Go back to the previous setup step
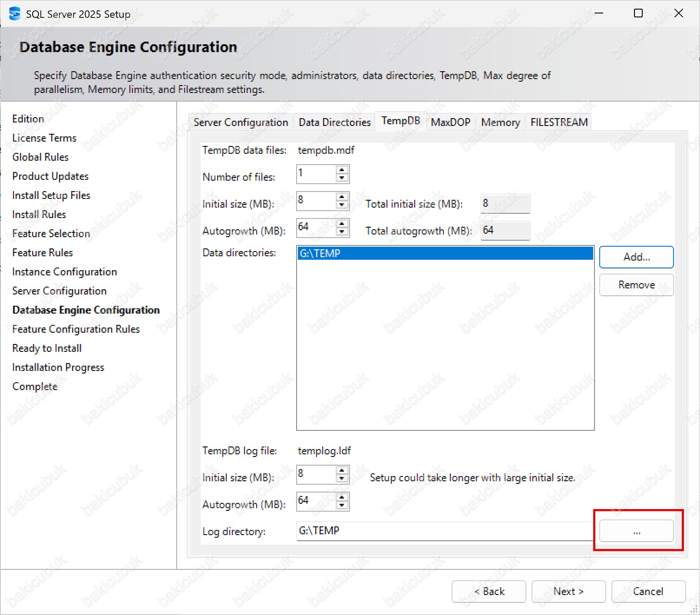 pyautogui.click(x=489, y=592)
